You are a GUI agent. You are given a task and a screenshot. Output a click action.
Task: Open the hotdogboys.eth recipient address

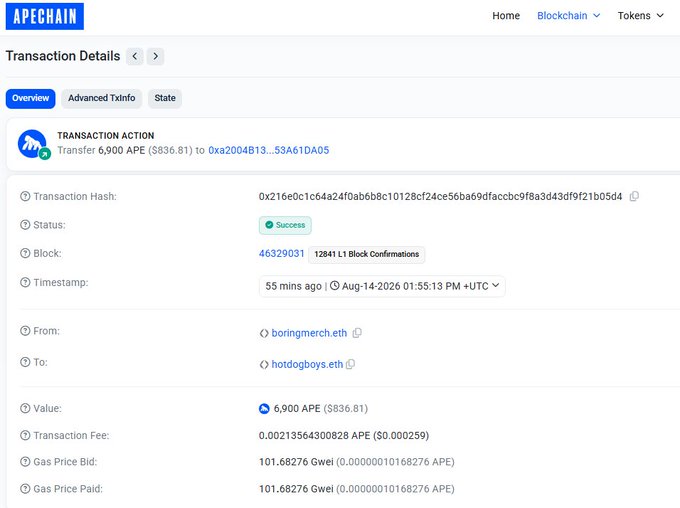pyautogui.click(x=307, y=364)
